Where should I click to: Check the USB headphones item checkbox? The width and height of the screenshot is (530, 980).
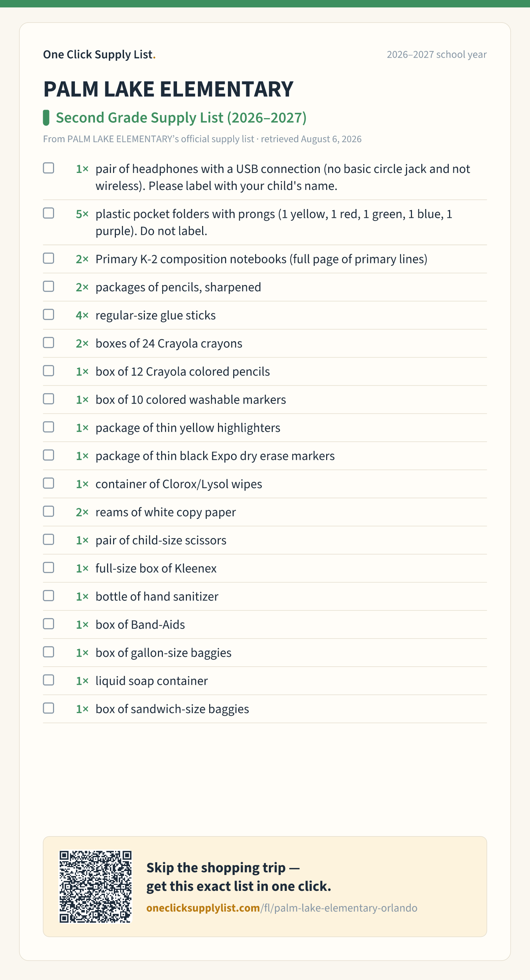pyautogui.click(x=48, y=168)
